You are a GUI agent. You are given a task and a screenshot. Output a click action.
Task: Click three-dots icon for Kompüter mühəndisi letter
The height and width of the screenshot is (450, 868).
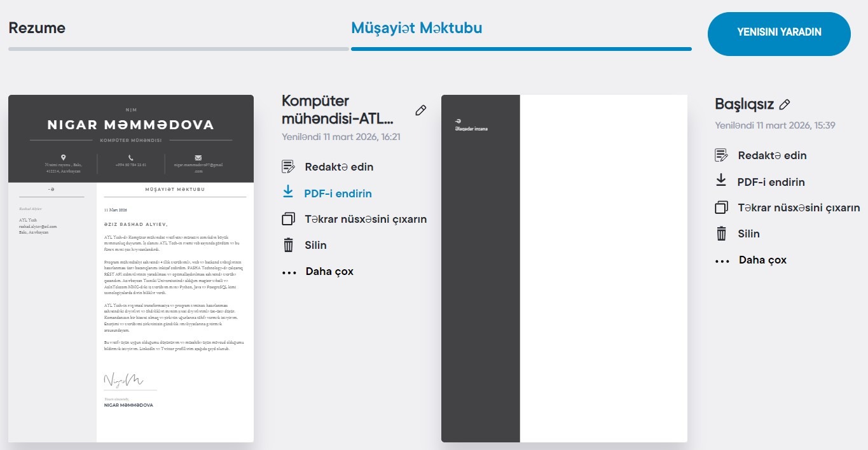coord(289,272)
